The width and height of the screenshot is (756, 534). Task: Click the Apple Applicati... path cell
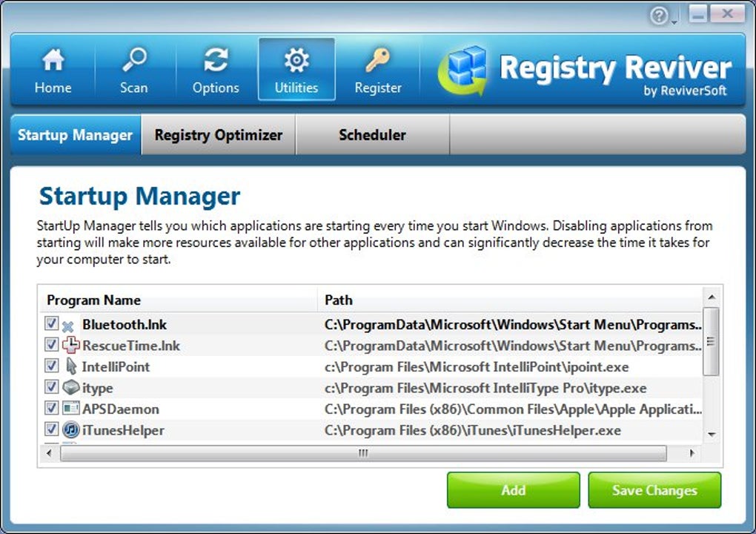tap(513, 409)
